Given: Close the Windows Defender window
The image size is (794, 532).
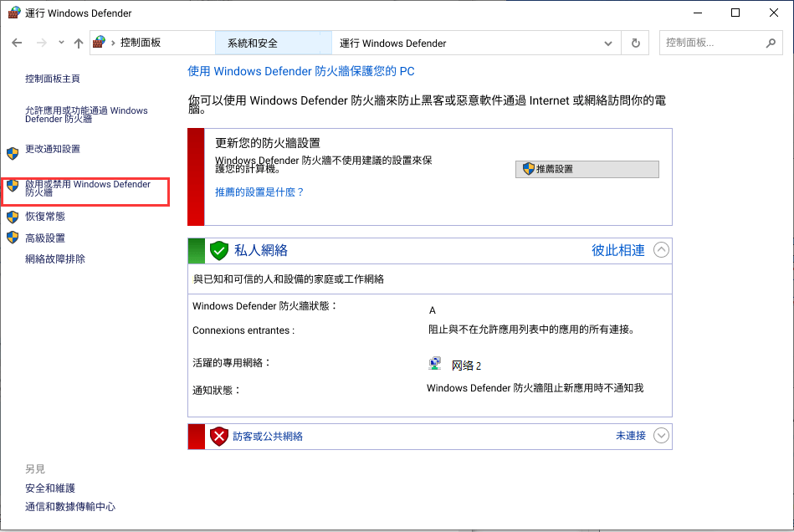Looking at the screenshot, I should (x=774, y=13).
